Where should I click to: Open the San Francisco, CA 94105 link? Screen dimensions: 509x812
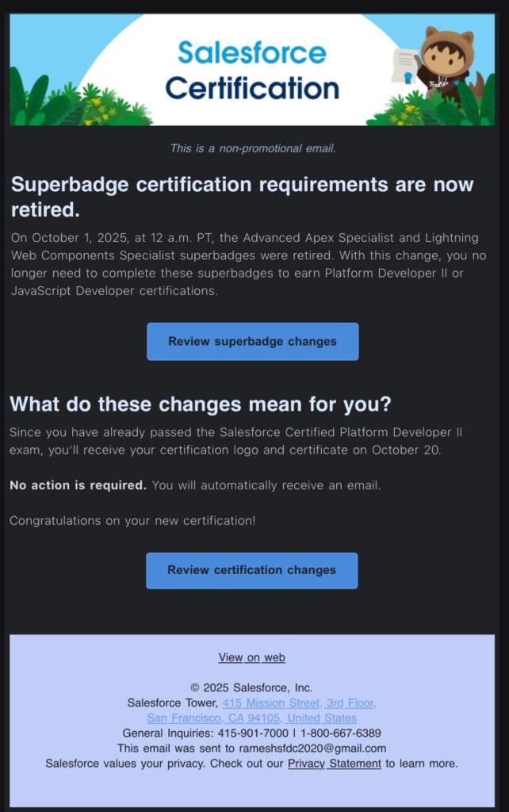coord(251,718)
